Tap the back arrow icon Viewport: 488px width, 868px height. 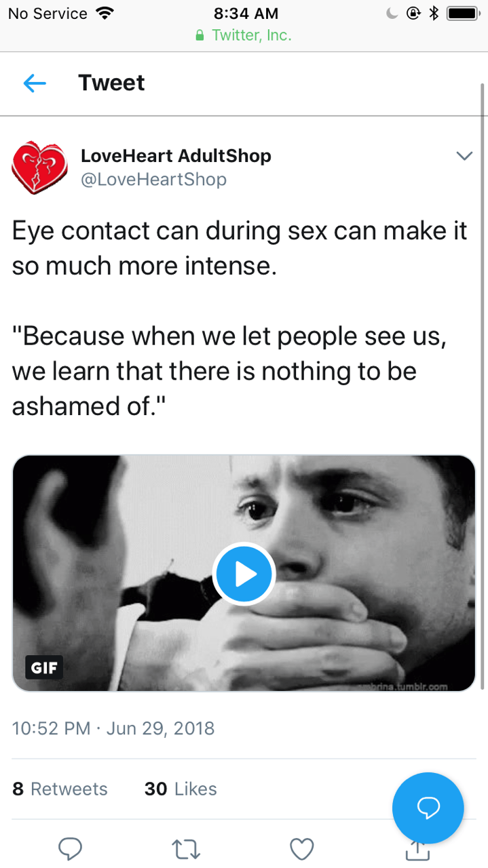click(x=35, y=83)
